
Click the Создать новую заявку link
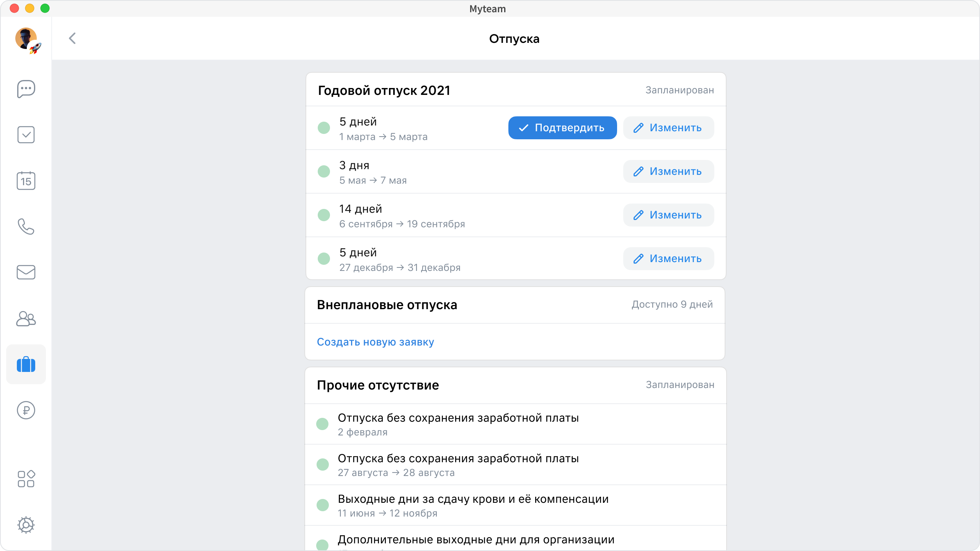[375, 342]
